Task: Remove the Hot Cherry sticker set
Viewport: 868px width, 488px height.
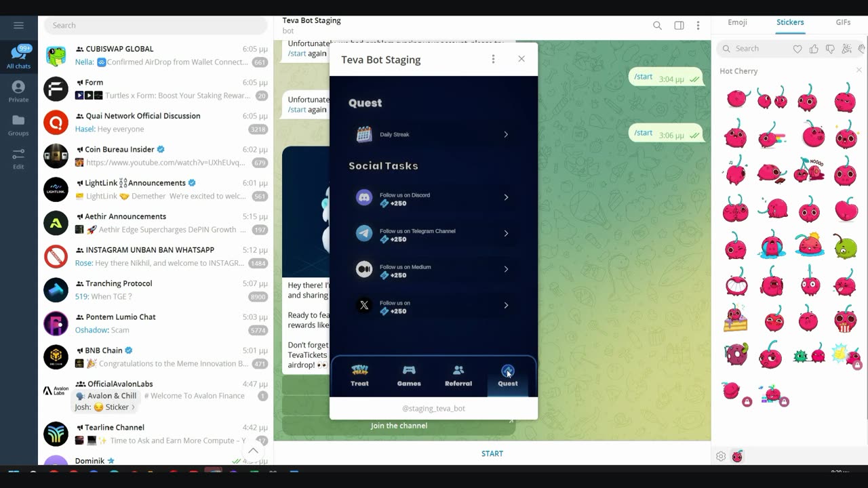Action: (859, 70)
